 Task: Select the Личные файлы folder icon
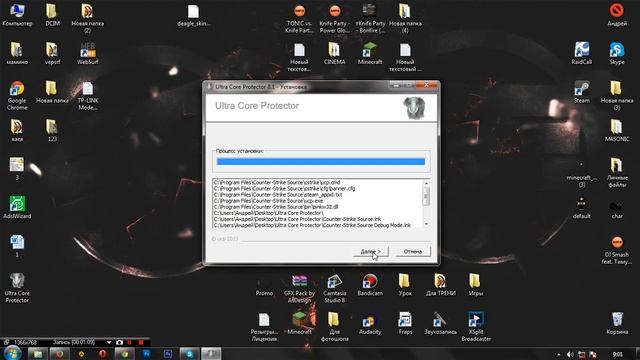click(617, 173)
